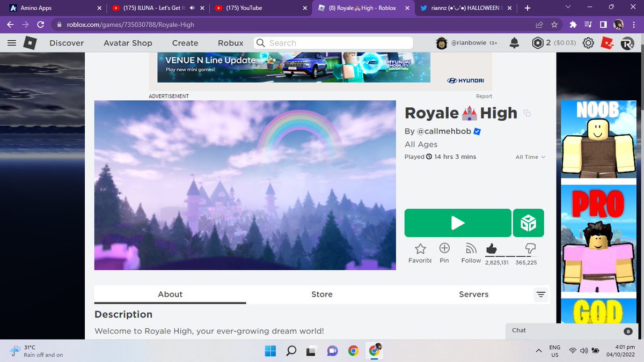The width and height of the screenshot is (644, 362).
Task: Toggle the Chrome side panel
Action: click(x=603, y=25)
